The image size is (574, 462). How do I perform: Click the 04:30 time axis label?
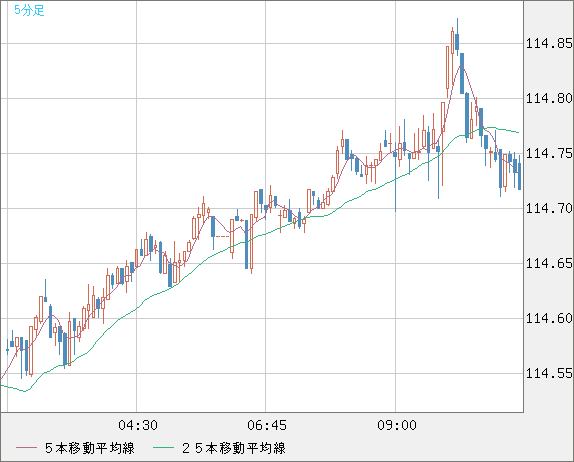pyautogui.click(x=138, y=425)
